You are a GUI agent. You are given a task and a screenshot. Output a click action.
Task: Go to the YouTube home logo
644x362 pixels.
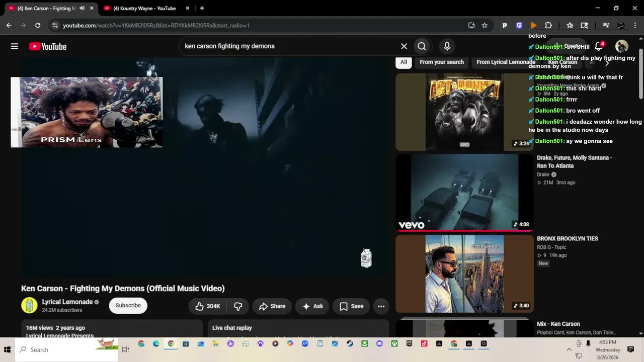click(48, 46)
